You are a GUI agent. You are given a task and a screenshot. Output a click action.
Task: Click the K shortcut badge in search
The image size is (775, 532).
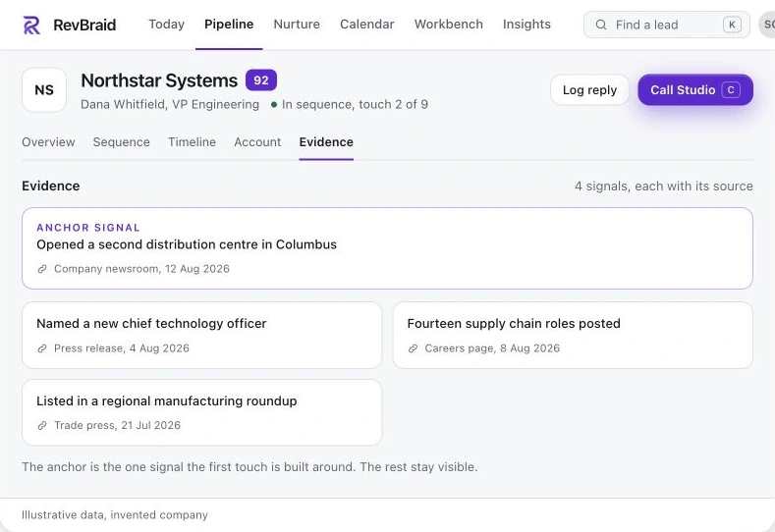pyautogui.click(x=732, y=25)
